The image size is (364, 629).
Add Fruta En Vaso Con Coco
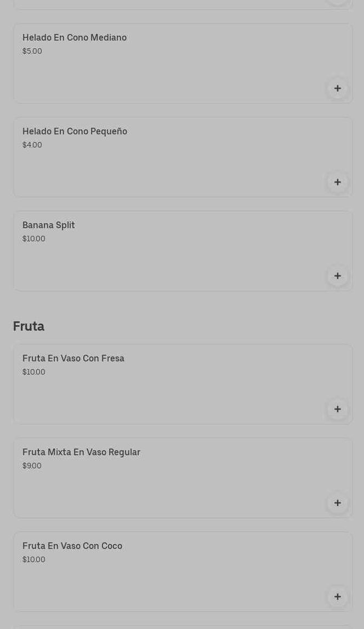[337, 597]
